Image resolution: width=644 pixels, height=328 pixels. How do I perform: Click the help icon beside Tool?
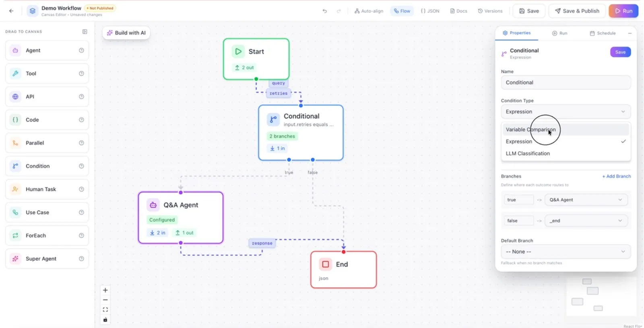[x=81, y=74]
